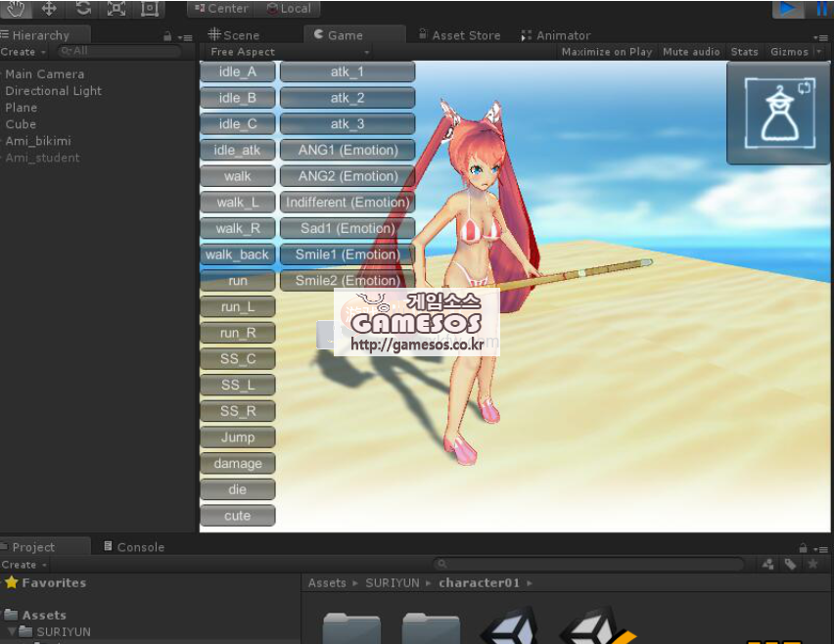Click the Search by Label icon
Image resolution: width=834 pixels, height=644 pixels.
(790, 564)
